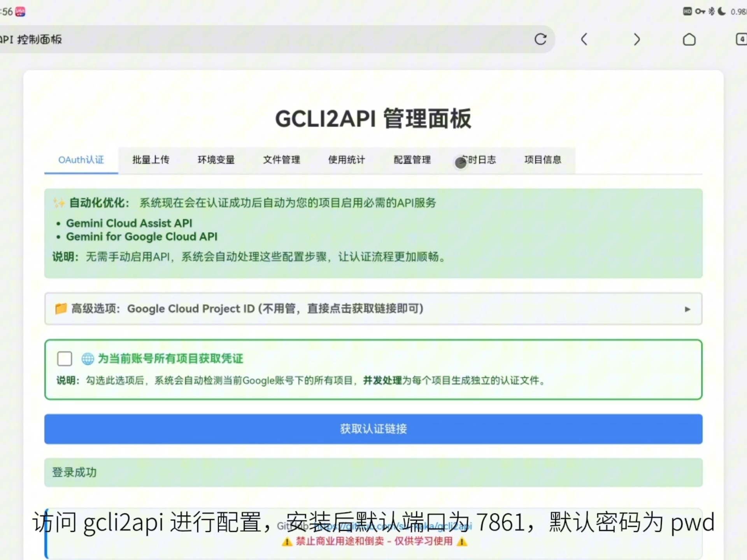Screen dimensions: 747x560
Task: Click the VPN key icon in status bar
Action: pos(700,11)
